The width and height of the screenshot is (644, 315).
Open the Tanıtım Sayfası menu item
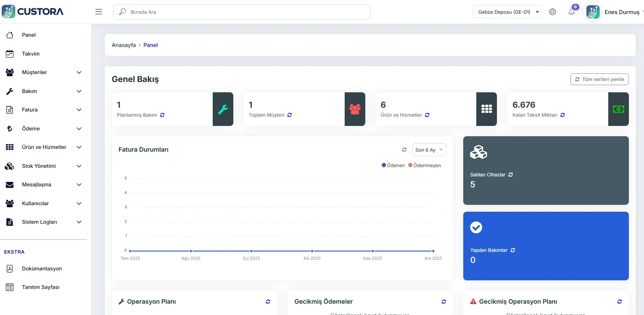click(41, 287)
